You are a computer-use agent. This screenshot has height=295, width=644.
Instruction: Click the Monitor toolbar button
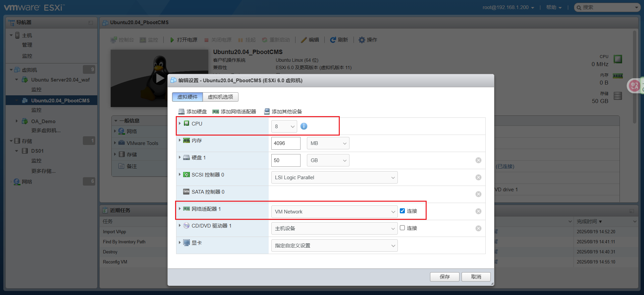pos(149,40)
